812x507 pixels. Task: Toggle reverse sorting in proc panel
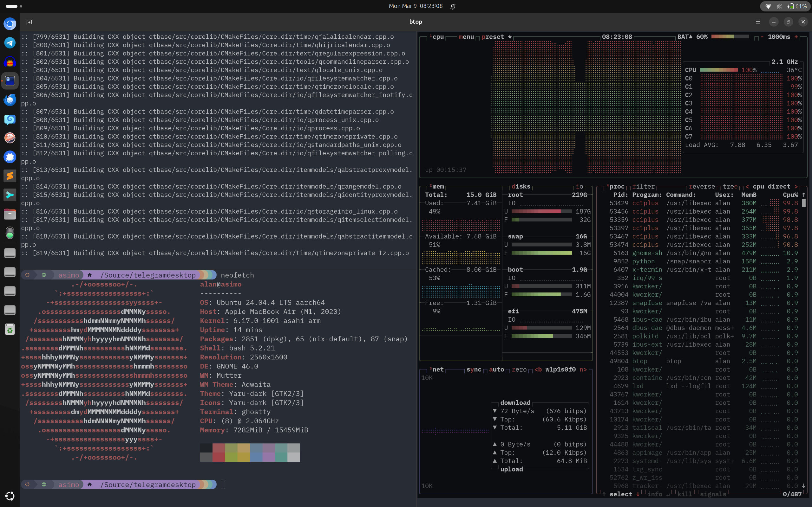tap(702, 186)
